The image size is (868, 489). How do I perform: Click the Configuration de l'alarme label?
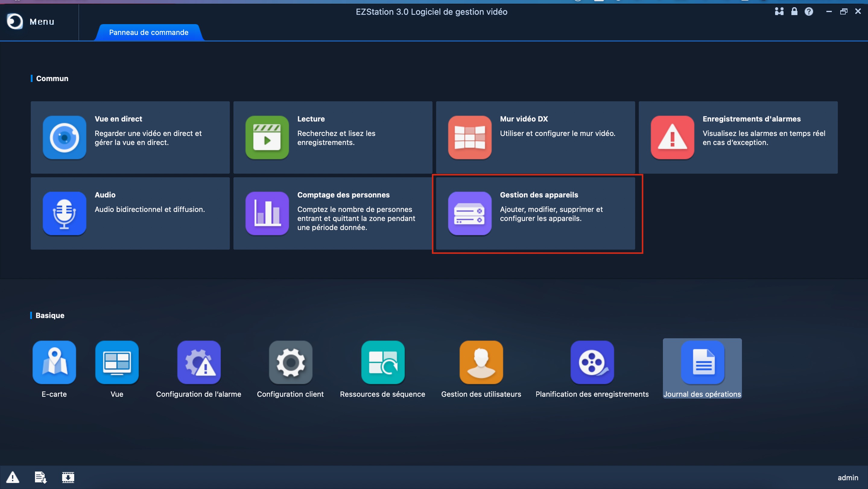click(198, 394)
